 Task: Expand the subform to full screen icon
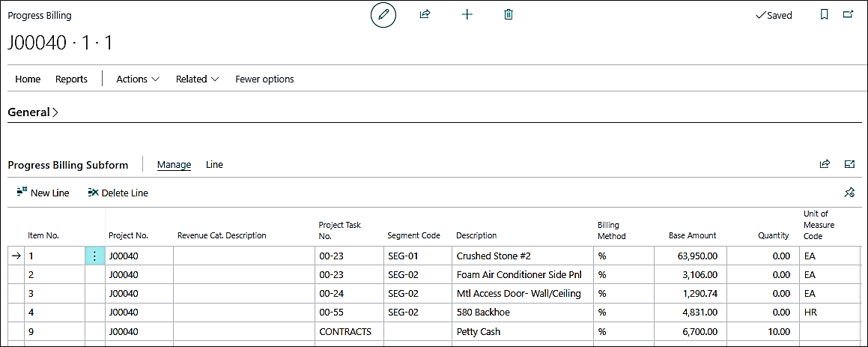[849, 164]
